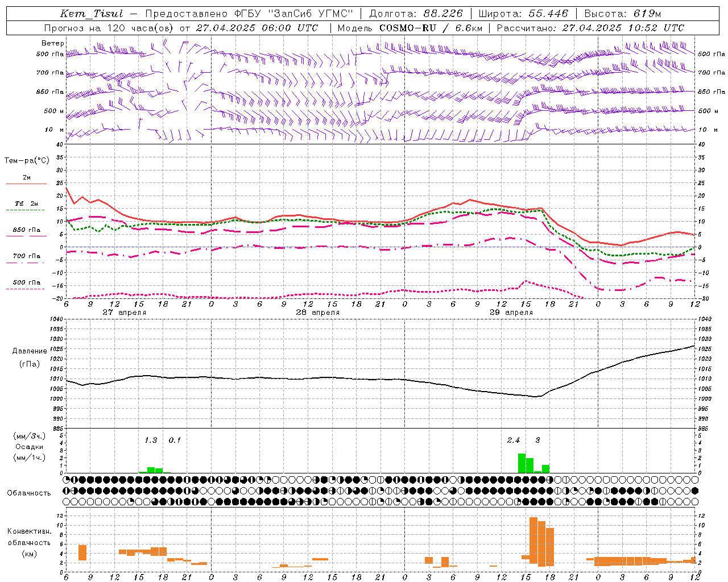Click the tallest green precipitation bar
This screenshot has height=582, width=728.
(x=522, y=463)
